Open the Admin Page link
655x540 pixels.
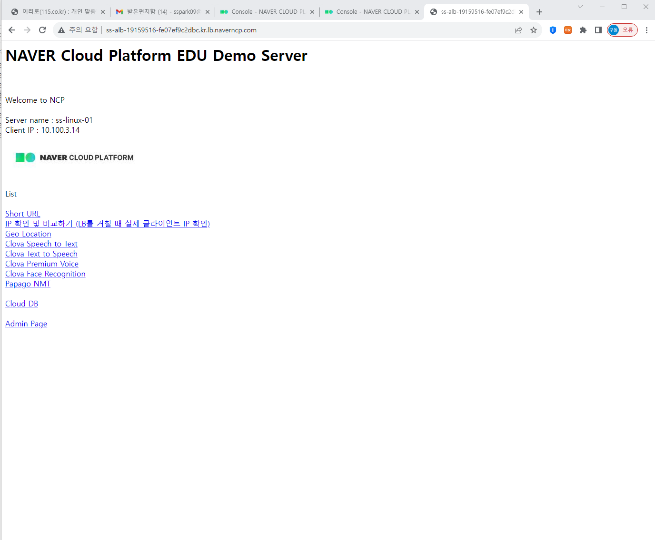point(26,324)
